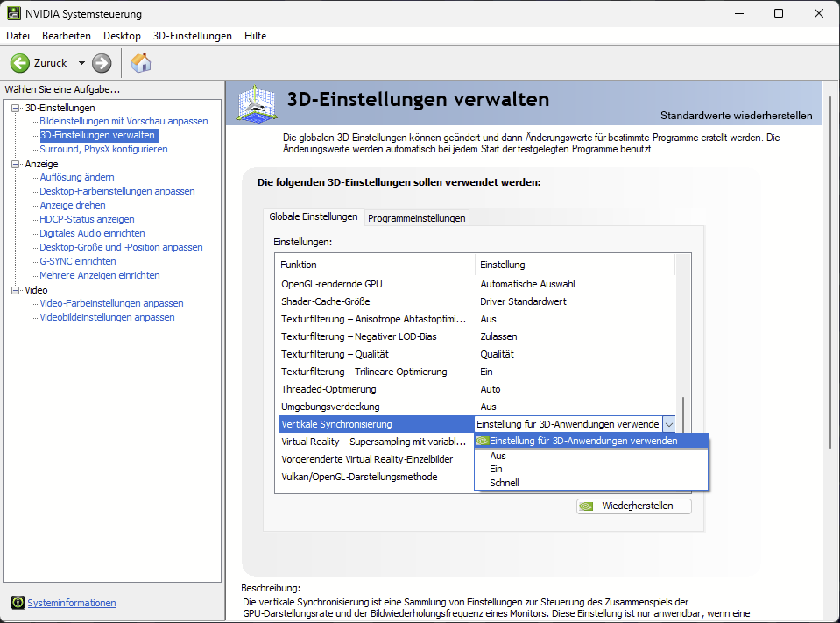The height and width of the screenshot is (623, 840).
Task: Collapse the Video tree node
Action: (x=16, y=290)
